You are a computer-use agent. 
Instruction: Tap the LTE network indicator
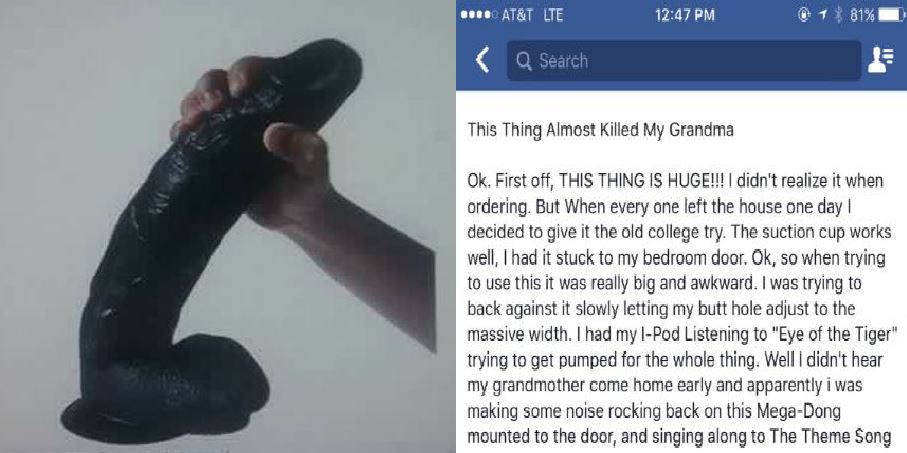pyautogui.click(x=553, y=15)
